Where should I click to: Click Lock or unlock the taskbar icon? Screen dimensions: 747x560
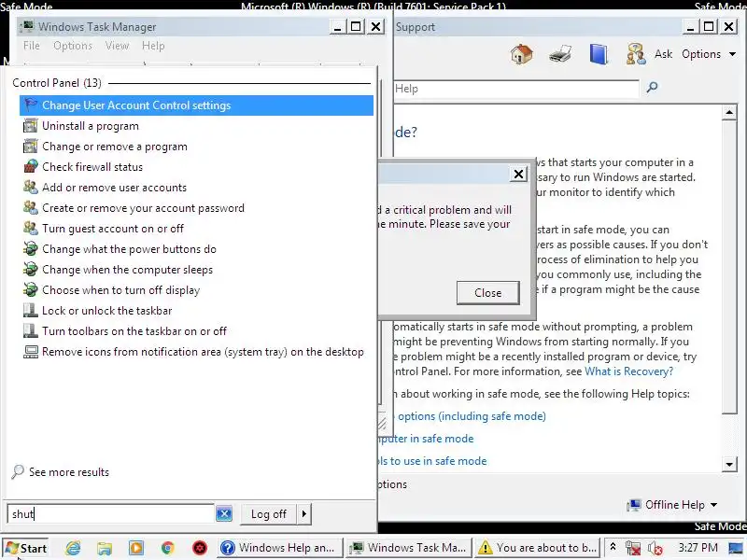(31, 310)
